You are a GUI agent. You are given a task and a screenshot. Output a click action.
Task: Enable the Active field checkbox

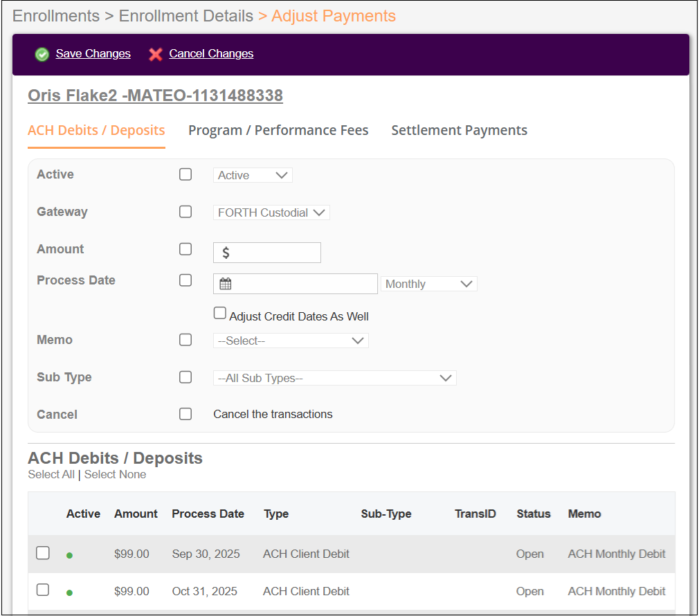[x=185, y=174]
